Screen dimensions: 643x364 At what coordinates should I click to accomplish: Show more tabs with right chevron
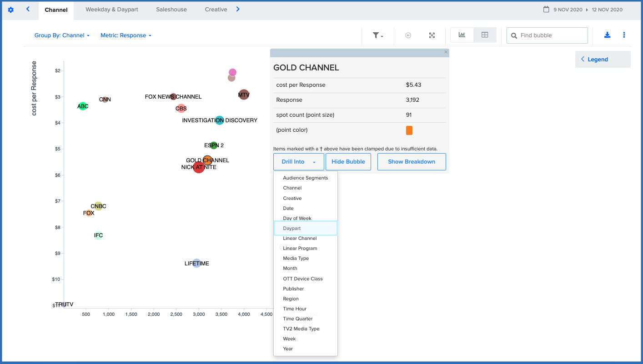(x=238, y=9)
